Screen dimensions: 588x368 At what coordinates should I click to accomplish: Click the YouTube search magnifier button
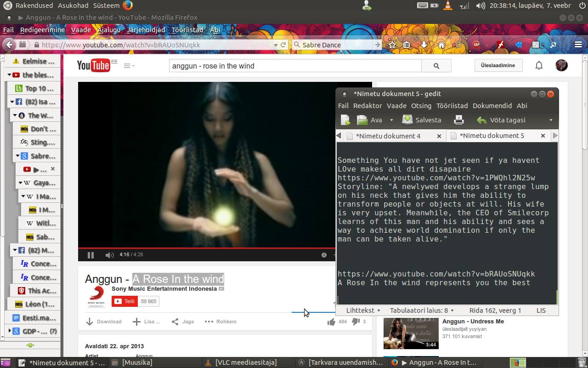click(x=436, y=66)
